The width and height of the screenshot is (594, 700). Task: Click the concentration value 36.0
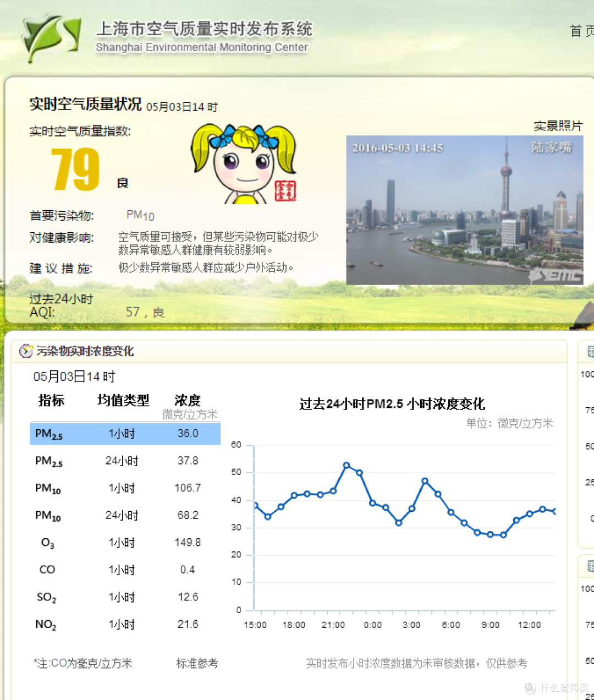click(188, 434)
